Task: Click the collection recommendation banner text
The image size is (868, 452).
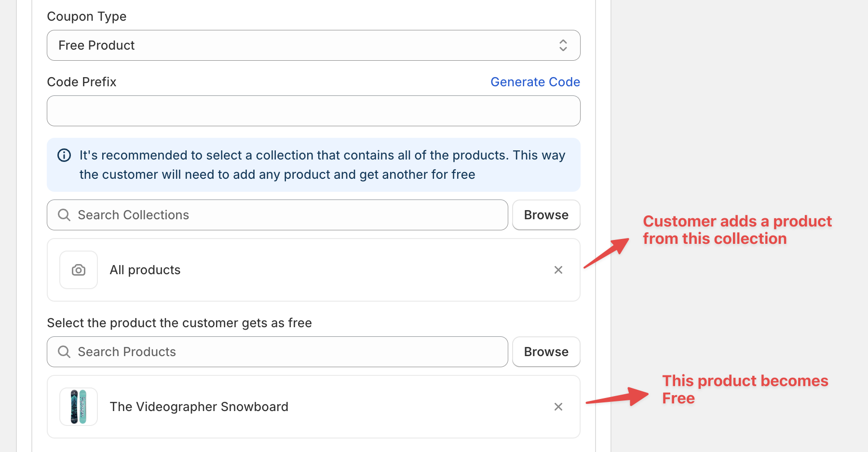Action: [x=322, y=165]
